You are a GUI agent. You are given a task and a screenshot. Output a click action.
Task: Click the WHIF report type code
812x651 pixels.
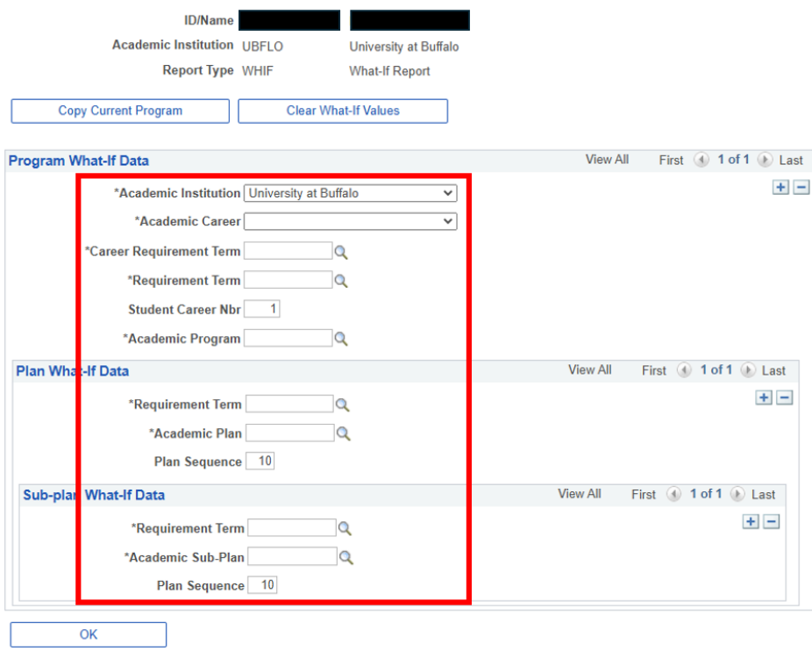[258, 71]
